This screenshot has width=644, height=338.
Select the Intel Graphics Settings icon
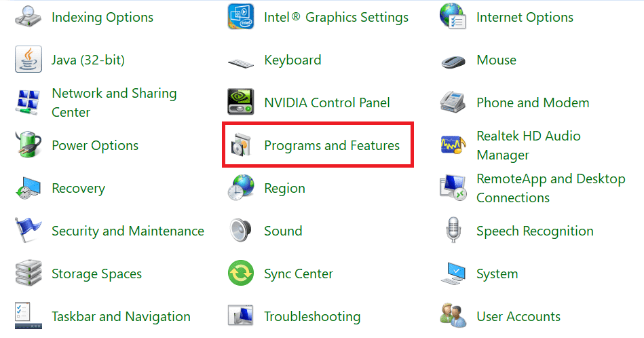[241, 16]
